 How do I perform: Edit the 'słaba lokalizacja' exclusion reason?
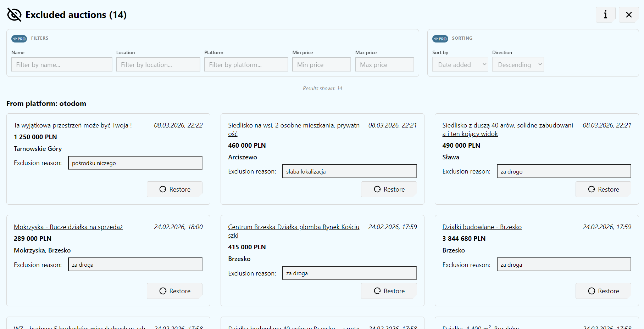click(x=349, y=171)
